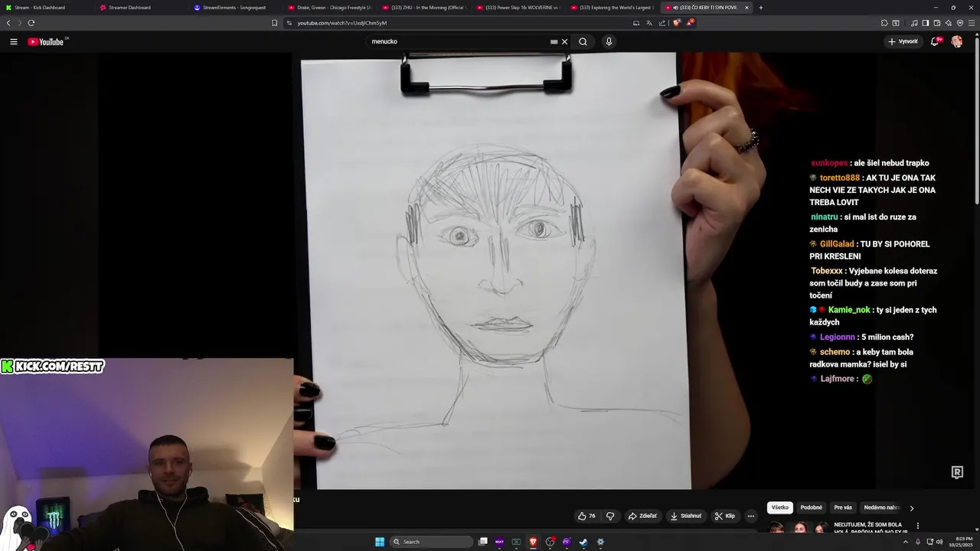
Task: Reload the current page
Action: coord(31,23)
